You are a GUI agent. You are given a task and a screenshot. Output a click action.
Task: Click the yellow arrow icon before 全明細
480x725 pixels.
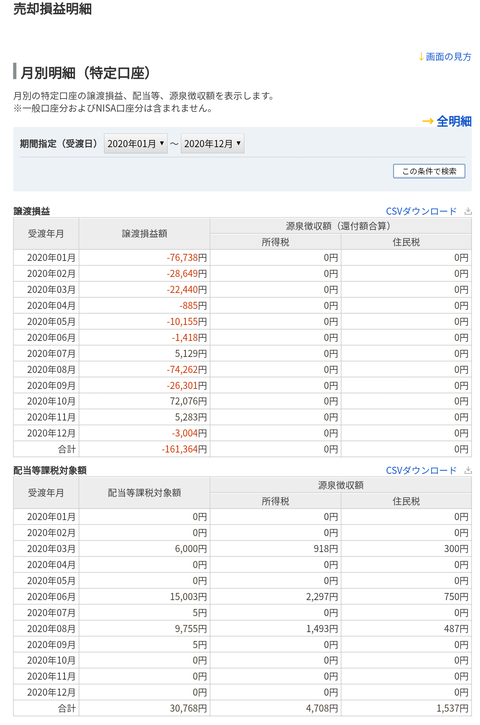click(x=428, y=122)
